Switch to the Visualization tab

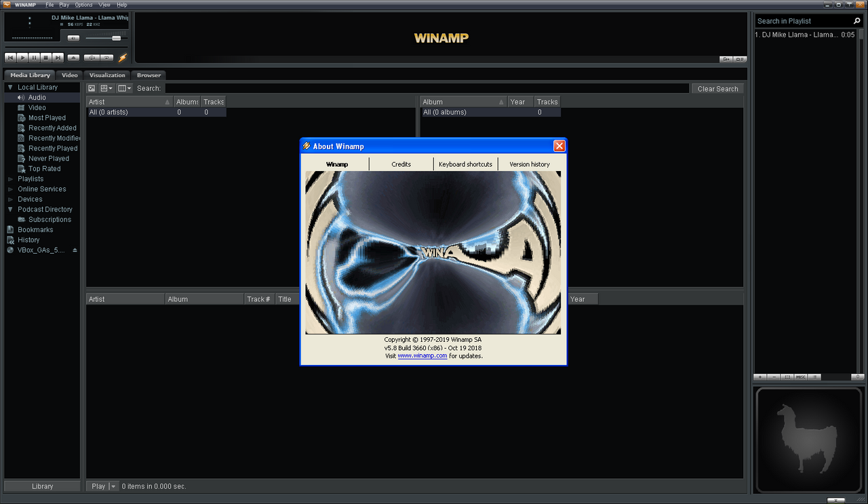(107, 75)
